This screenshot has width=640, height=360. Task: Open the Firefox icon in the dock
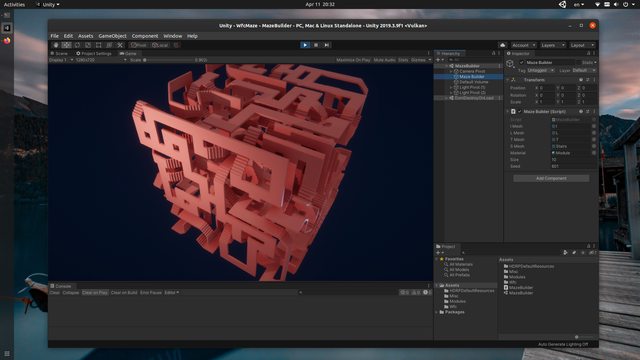coord(7,40)
